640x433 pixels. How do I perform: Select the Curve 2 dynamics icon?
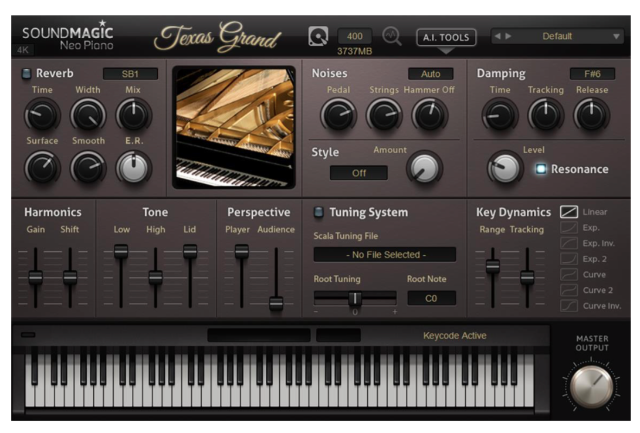(569, 290)
